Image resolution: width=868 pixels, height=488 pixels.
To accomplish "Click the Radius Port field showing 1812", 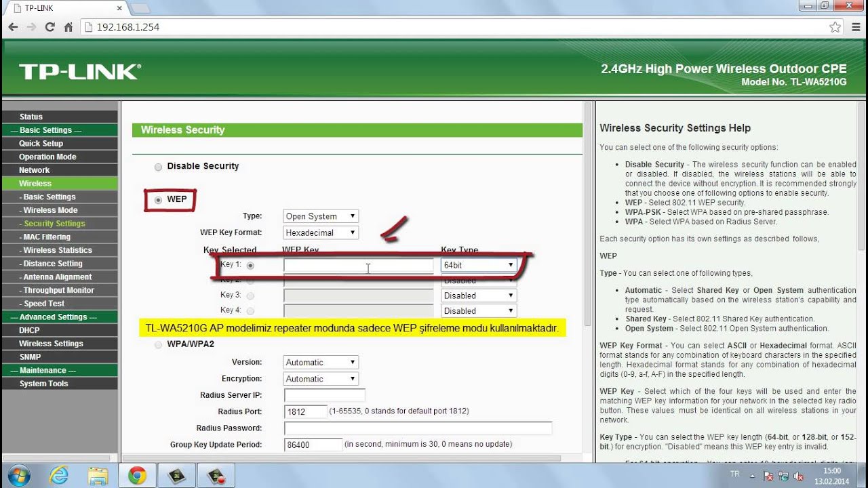I will [305, 411].
